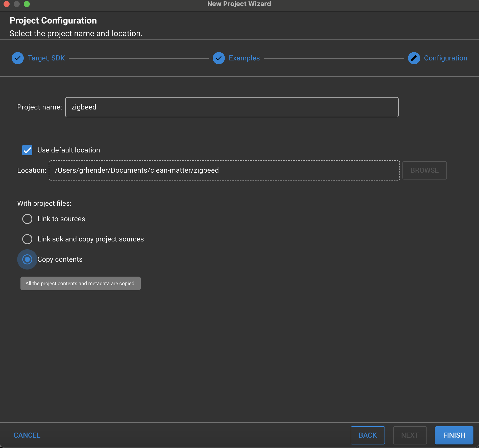The width and height of the screenshot is (479, 448).
Task: Close the wizard with the red button
Action: pos(7,4)
